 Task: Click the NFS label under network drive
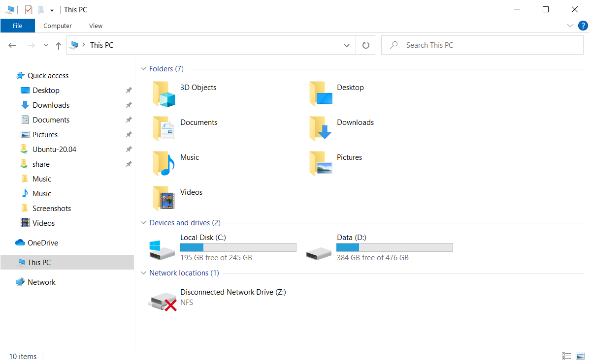click(187, 303)
